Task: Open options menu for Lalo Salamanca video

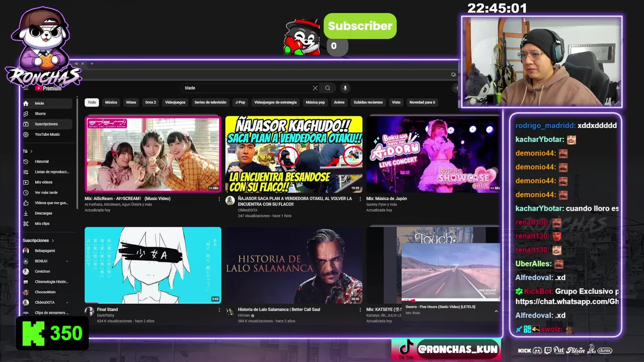Action: point(360,310)
